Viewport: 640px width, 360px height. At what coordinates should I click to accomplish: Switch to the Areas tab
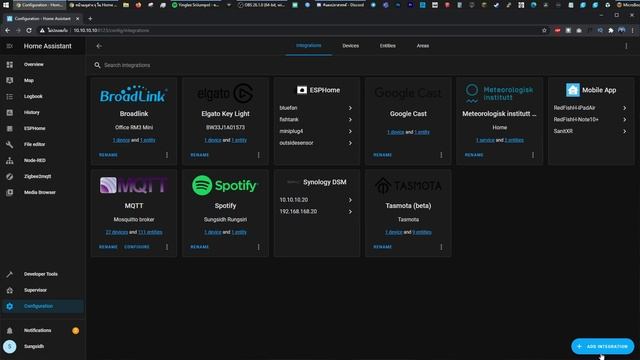pos(423,46)
